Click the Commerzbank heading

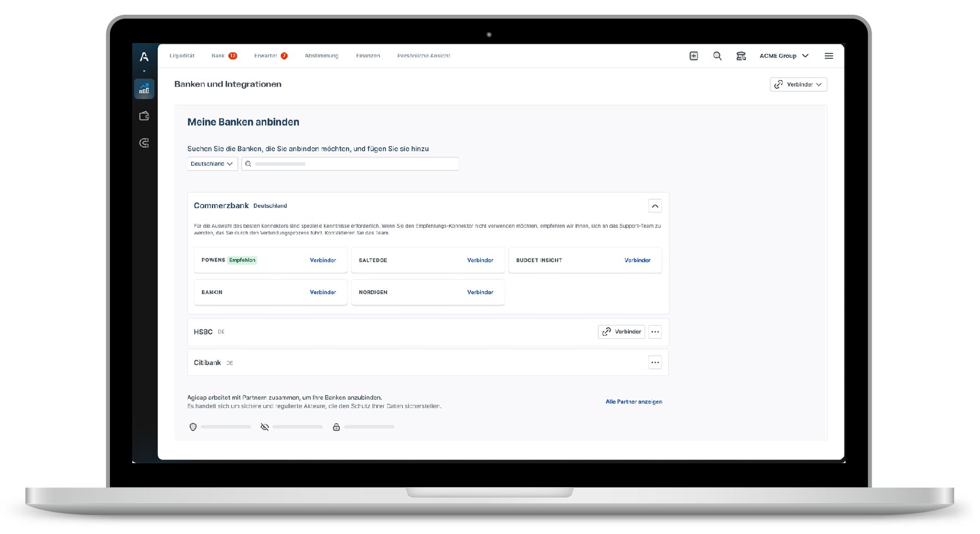tap(221, 205)
